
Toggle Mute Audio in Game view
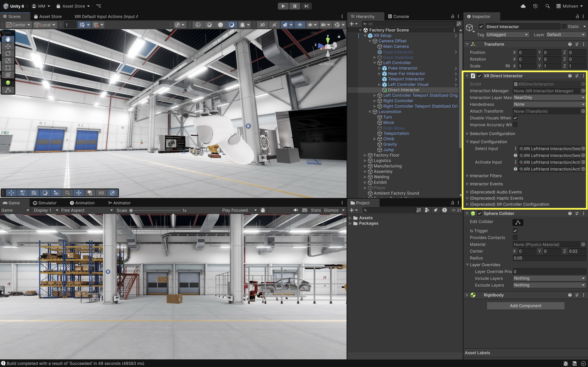pyautogui.click(x=296, y=210)
